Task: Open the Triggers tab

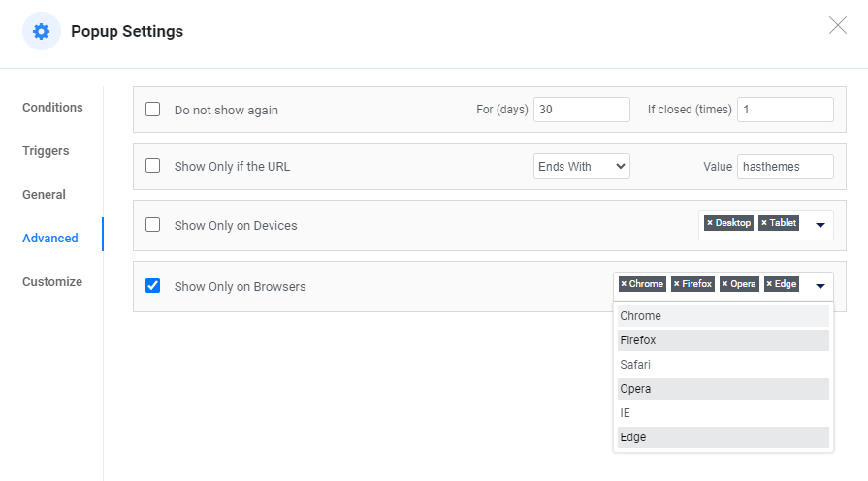Action: (46, 151)
